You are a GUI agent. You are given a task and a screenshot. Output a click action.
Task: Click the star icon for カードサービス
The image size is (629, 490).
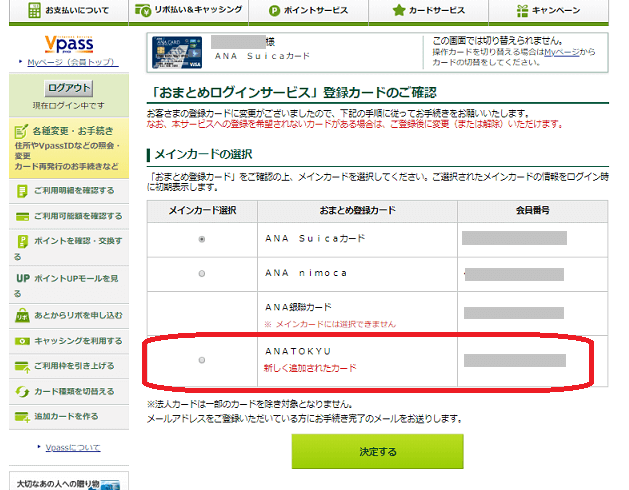pyautogui.click(x=399, y=10)
